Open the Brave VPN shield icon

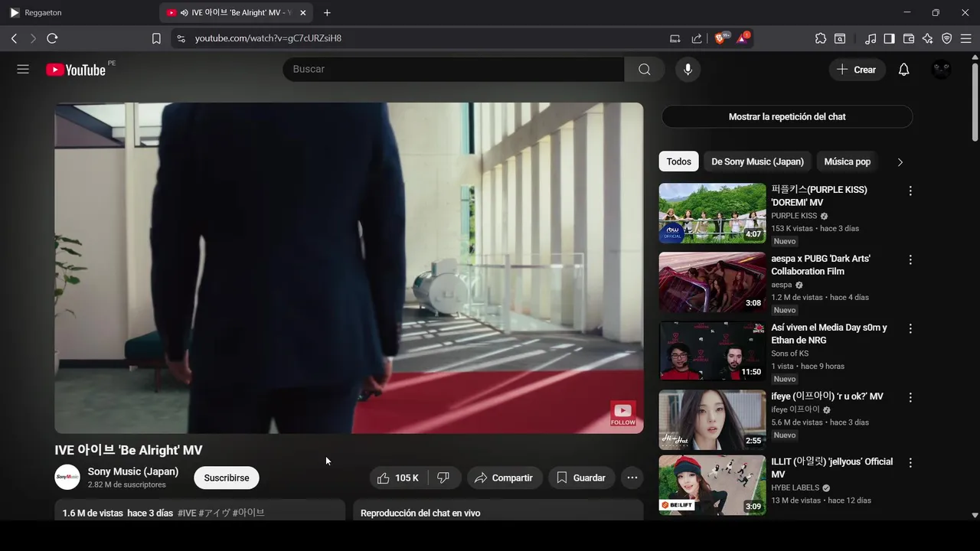(947, 38)
